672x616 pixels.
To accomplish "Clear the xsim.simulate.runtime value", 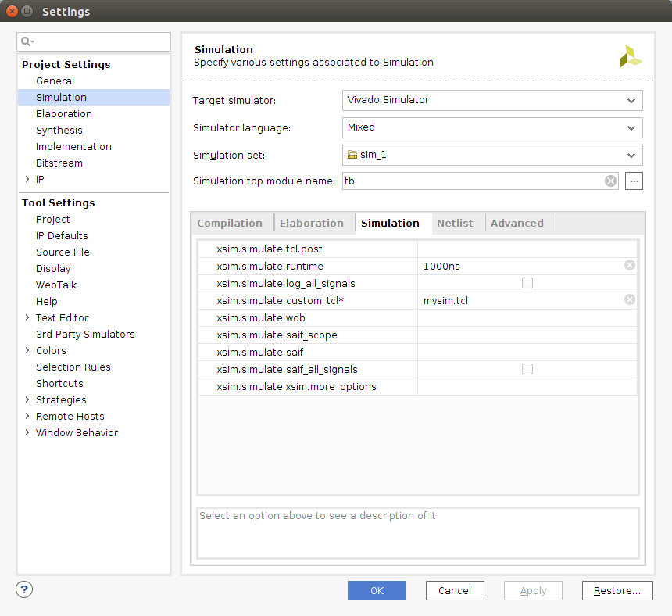I will [x=630, y=265].
